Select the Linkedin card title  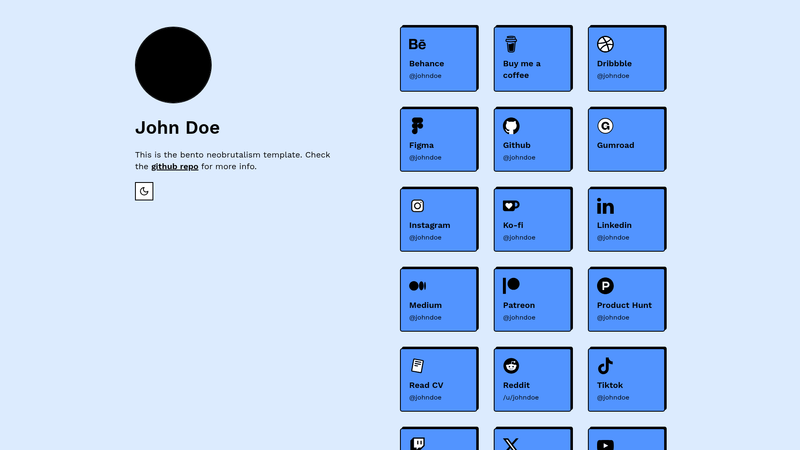614,225
